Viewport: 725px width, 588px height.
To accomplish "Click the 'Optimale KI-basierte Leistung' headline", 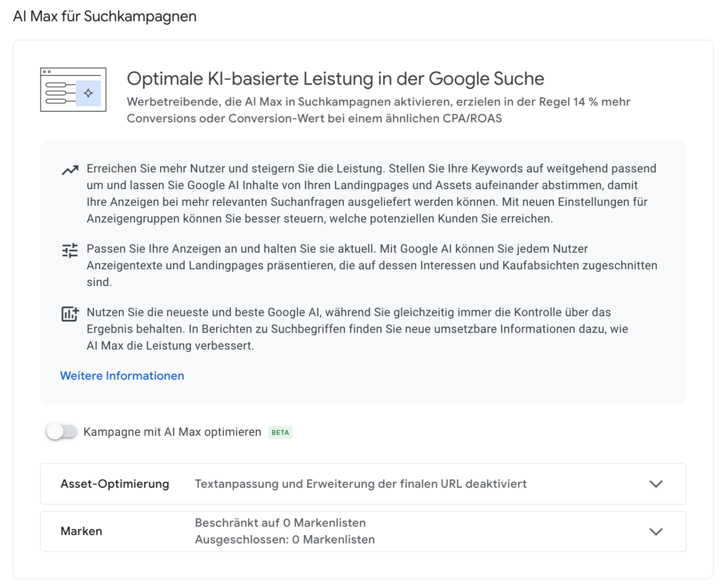I will pyautogui.click(x=335, y=78).
